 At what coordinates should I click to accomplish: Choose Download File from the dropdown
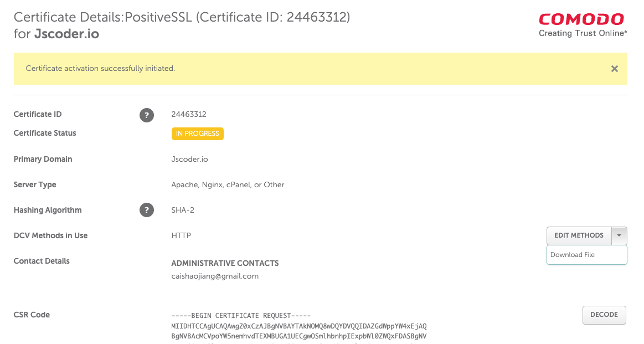586,255
